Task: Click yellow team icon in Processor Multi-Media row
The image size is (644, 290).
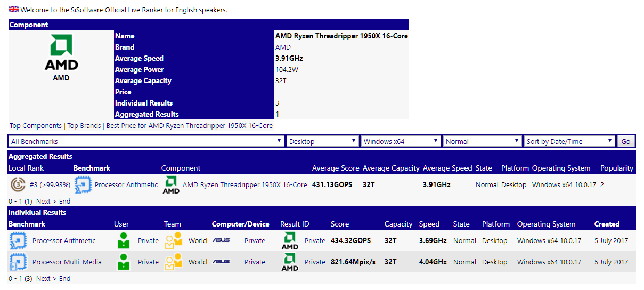Action: tap(173, 262)
